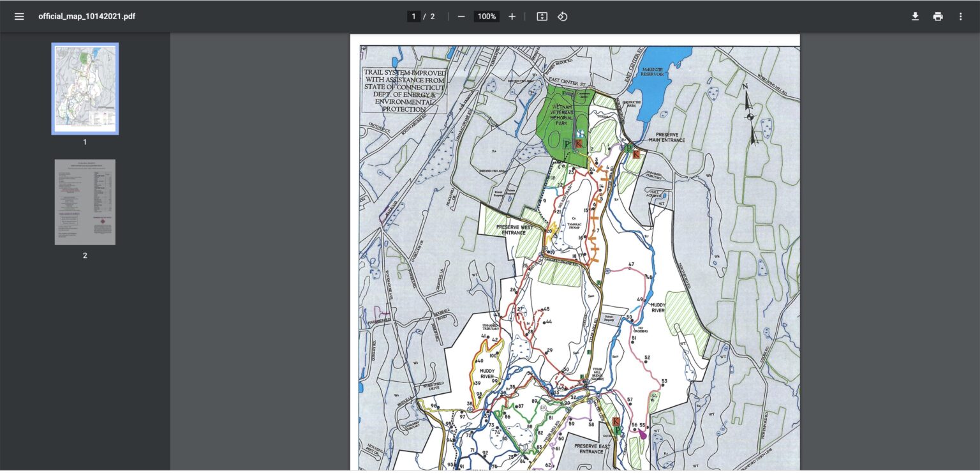
Task: Download the PDF file
Action: pos(915,17)
